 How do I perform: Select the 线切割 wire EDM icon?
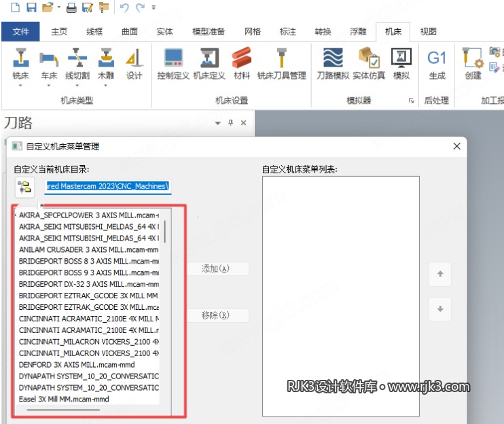point(77,64)
